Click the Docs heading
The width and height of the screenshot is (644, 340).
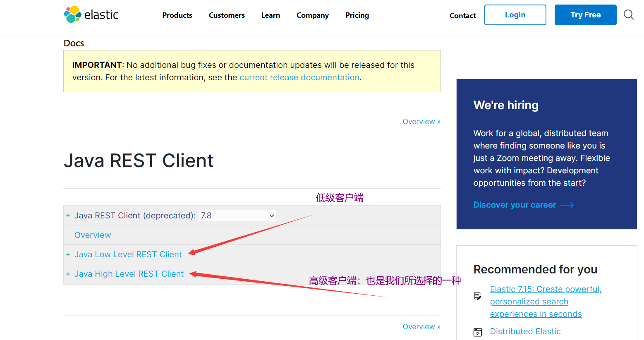[74, 43]
